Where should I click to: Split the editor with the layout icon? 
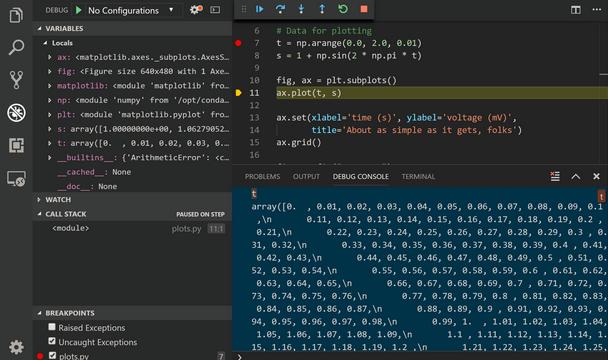point(576,10)
